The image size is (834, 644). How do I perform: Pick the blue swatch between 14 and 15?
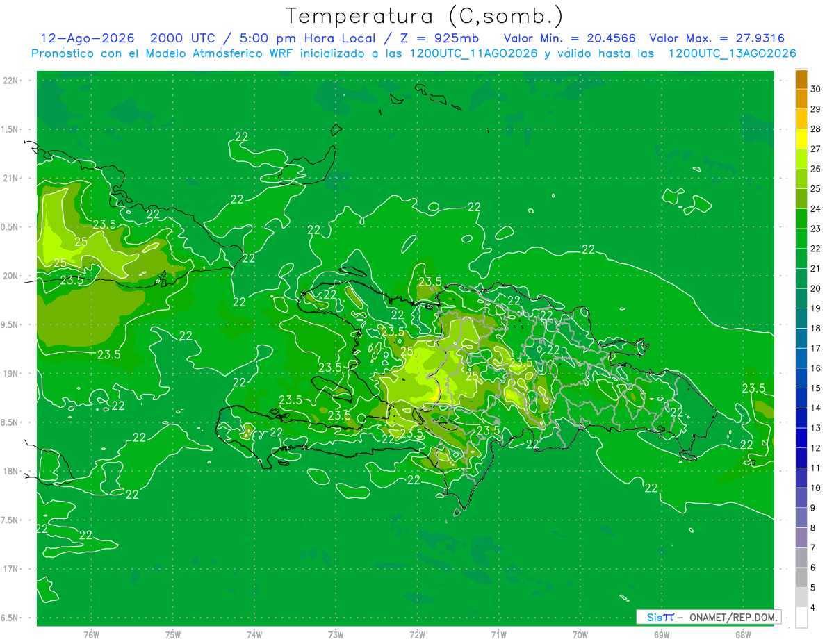(801, 398)
